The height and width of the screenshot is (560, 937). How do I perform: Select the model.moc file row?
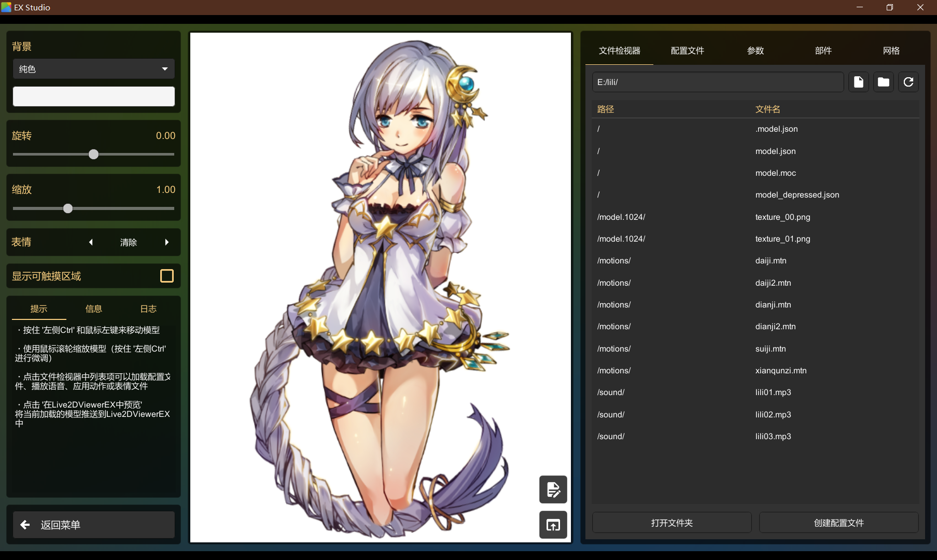756,173
